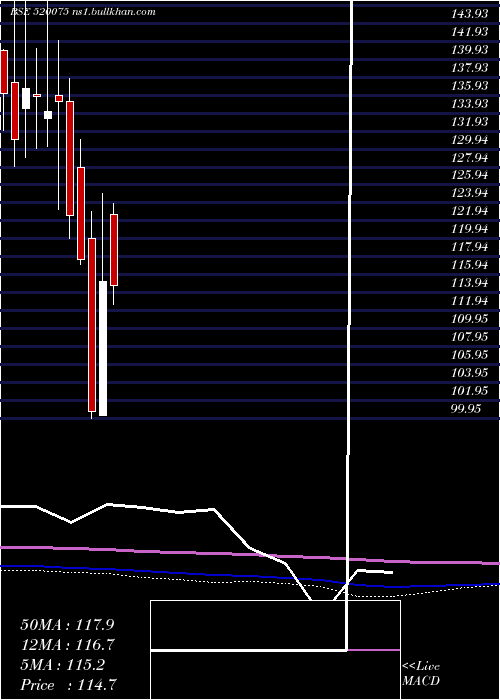Image resolution: width=500 pixels, height=700 pixels.
Task: Click the 113.94 price axis label
Action: [x=470, y=283]
